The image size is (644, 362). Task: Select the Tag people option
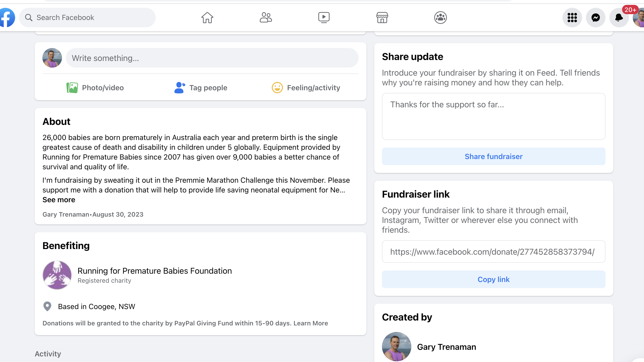[x=201, y=88]
